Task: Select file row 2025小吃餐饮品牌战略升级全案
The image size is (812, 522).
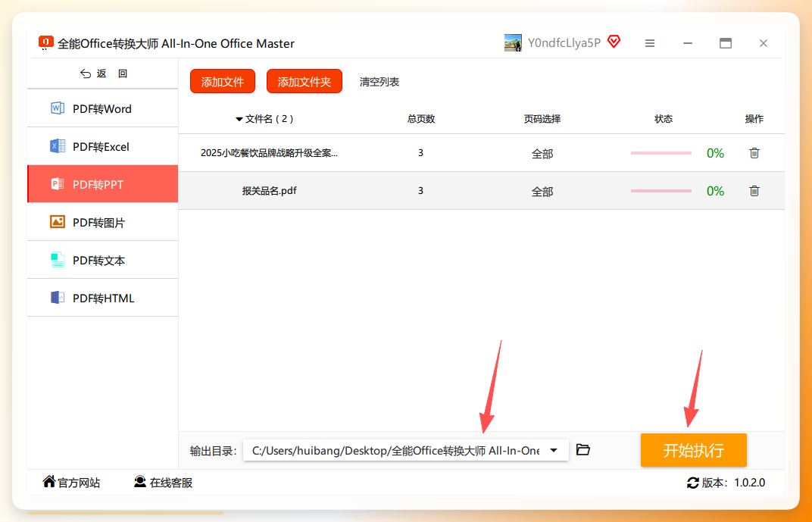Action: [x=482, y=153]
